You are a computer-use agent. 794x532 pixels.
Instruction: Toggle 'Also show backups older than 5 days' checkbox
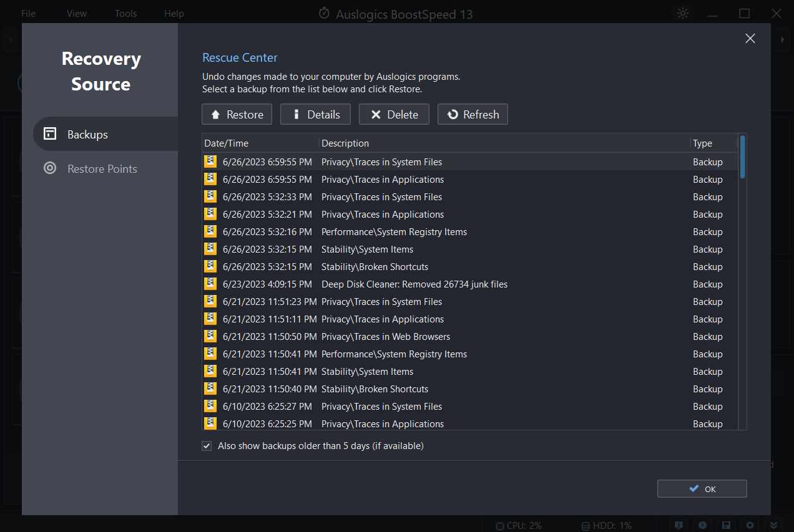[x=207, y=446]
